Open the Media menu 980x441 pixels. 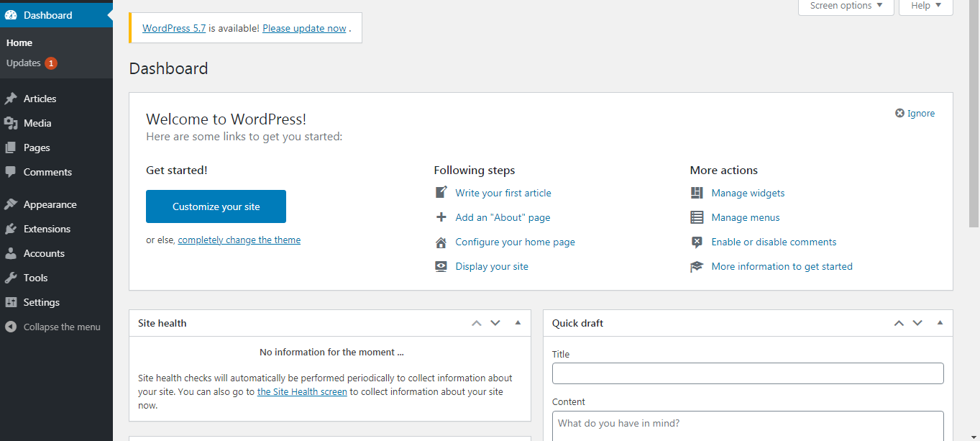coord(56,123)
